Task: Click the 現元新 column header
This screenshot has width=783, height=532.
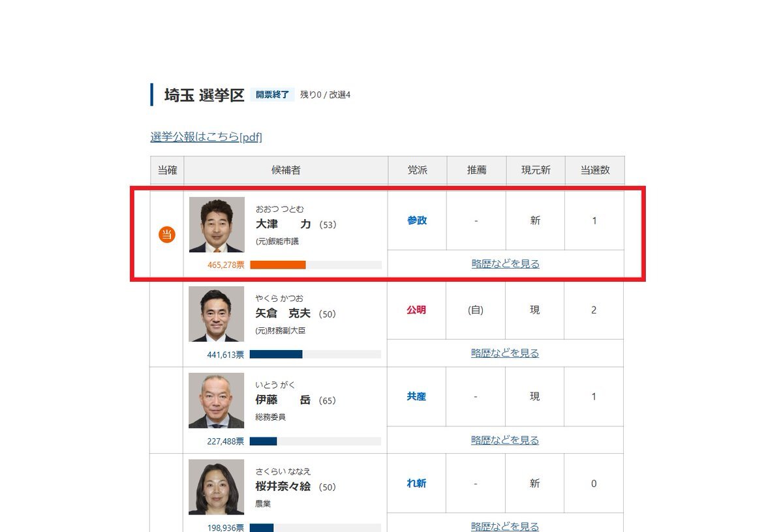Action: point(536,170)
